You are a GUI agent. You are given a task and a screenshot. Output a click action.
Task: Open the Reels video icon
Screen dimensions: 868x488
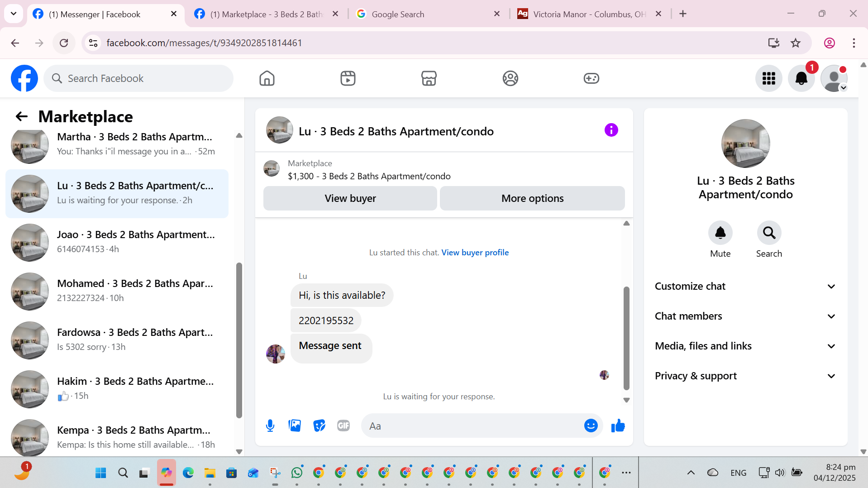348,78
